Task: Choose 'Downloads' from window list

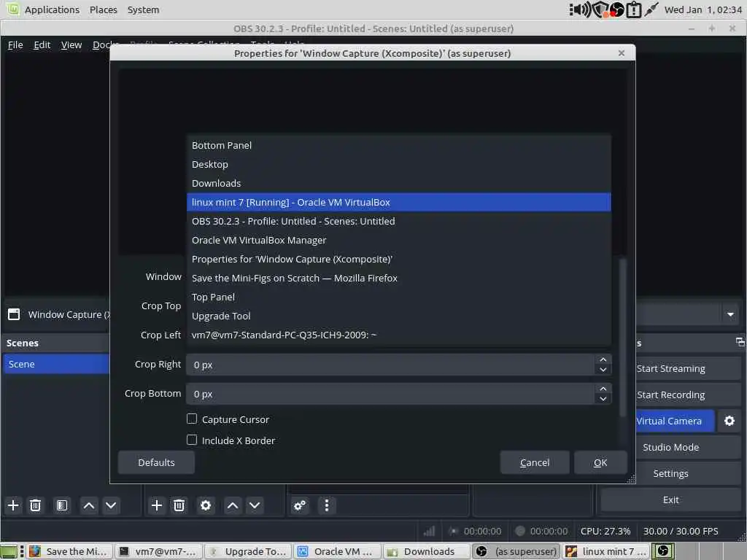Action: pos(399,183)
